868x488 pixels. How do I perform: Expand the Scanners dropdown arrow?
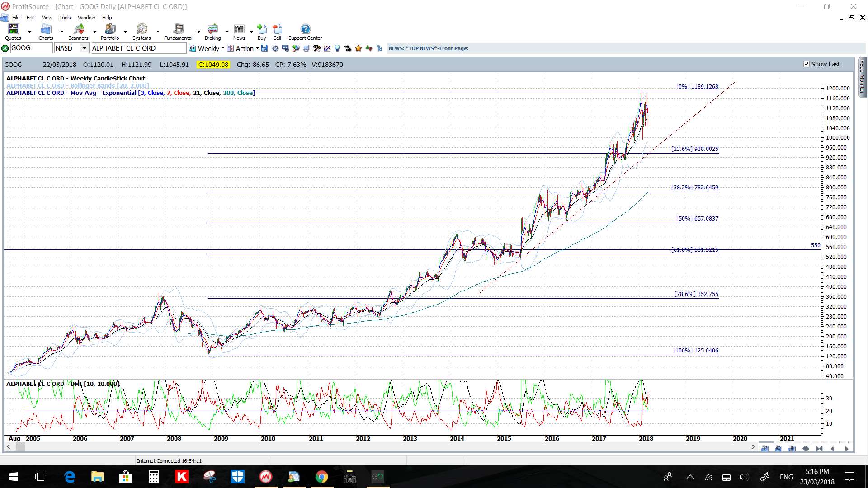coord(94,32)
